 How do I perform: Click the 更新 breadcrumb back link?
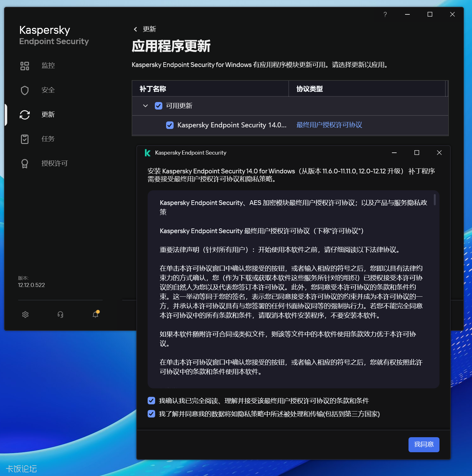click(150, 29)
